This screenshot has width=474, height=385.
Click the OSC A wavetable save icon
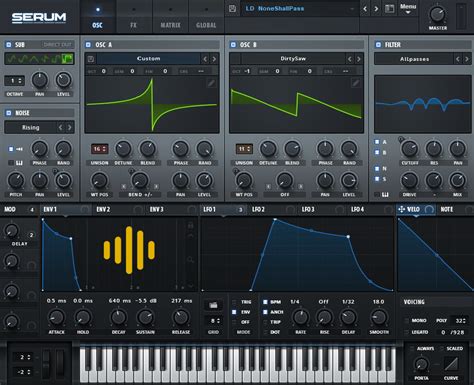pos(91,59)
